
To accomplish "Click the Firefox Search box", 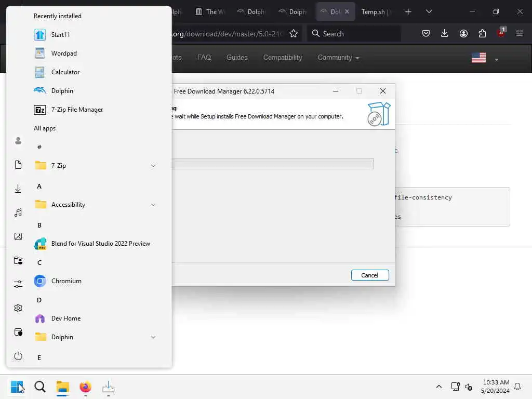I will (354, 34).
